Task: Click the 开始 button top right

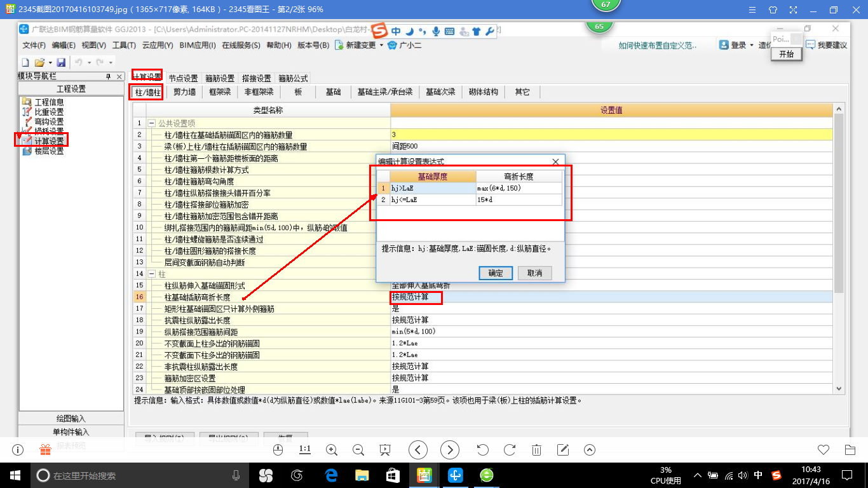Action: 786,54
